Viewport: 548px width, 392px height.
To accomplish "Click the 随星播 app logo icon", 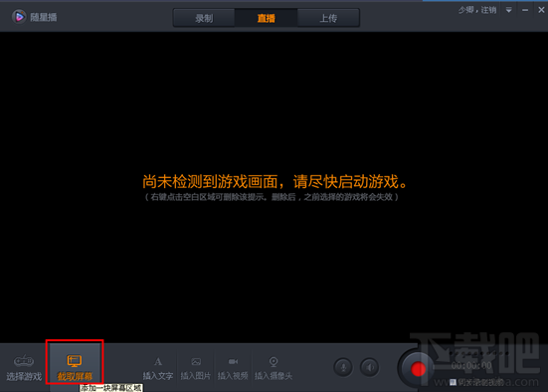I will click(x=19, y=17).
